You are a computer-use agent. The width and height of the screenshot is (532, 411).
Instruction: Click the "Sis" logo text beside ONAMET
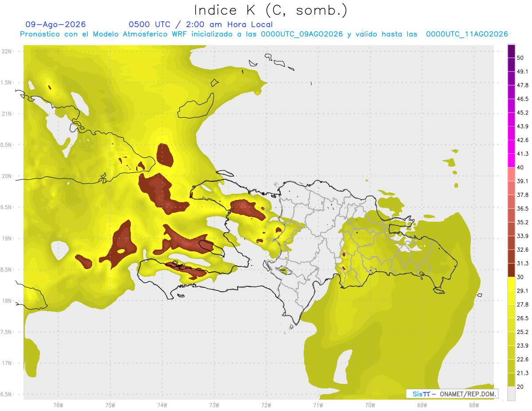point(418,394)
